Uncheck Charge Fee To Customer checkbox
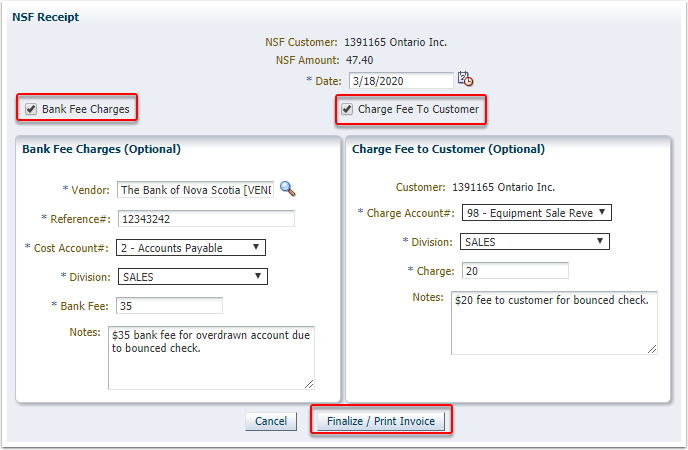The image size is (688, 450). [347, 109]
